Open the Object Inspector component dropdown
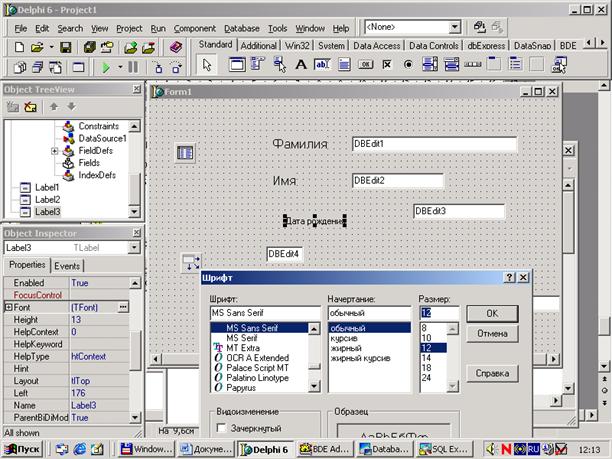The width and height of the screenshot is (612, 459). pos(134,247)
